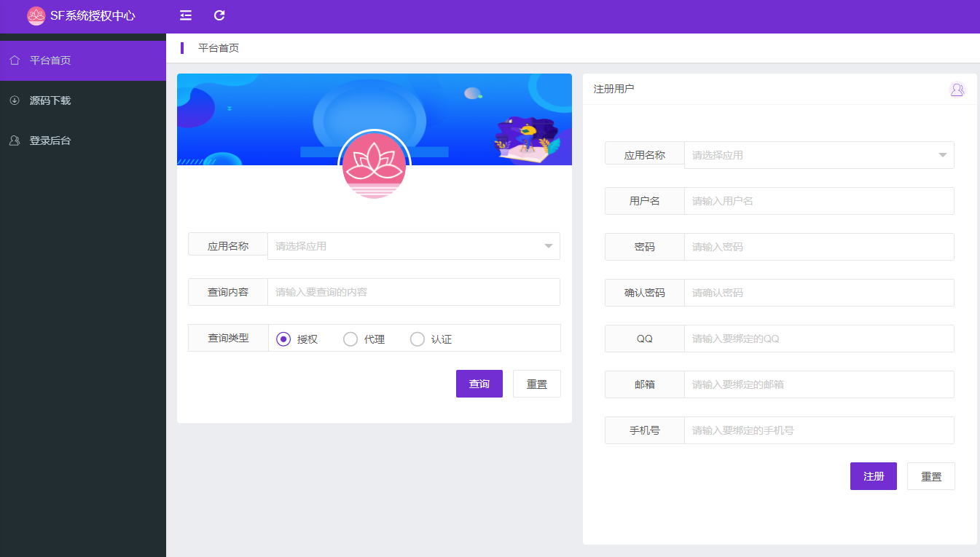Focus the QQ input field
The width and height of the screenshot is (980, 557).
(819, 339)
